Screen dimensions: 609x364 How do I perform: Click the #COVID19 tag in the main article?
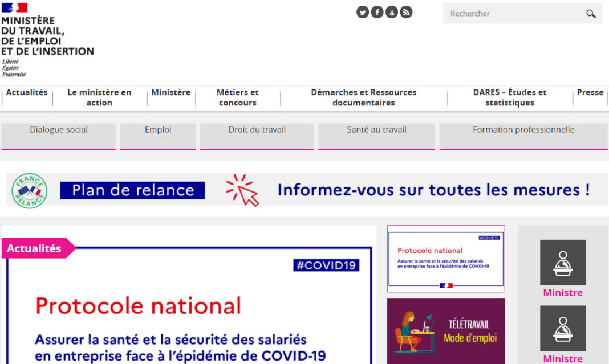326,265
